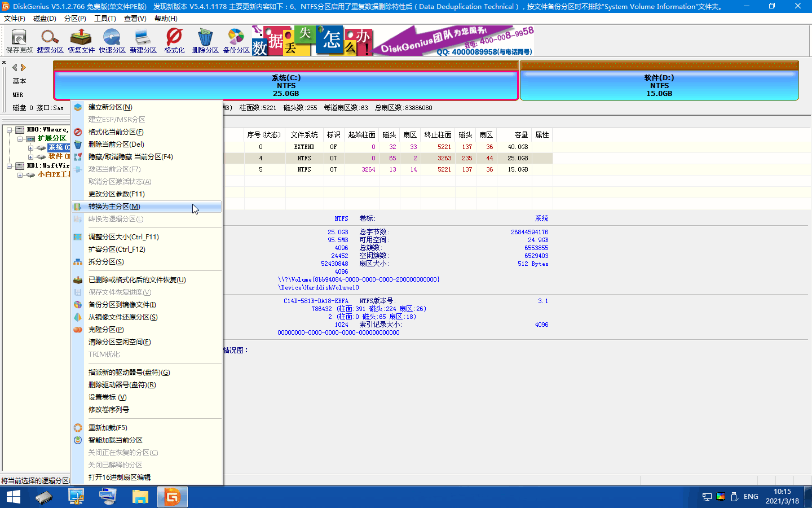Click the DiskGenius taskbar icon
Image resolution: width=812 pixels, height=508 pixels.
coord(172,497)
